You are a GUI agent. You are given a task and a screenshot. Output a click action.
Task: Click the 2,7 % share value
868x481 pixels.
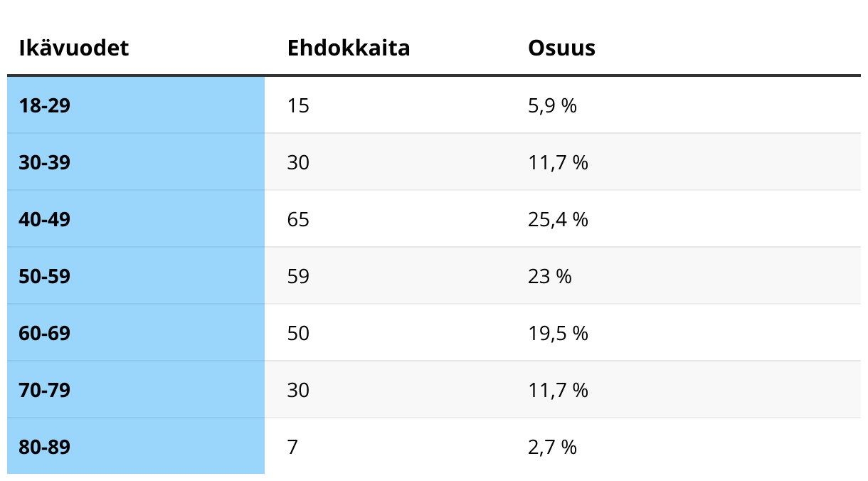[552, 448]
